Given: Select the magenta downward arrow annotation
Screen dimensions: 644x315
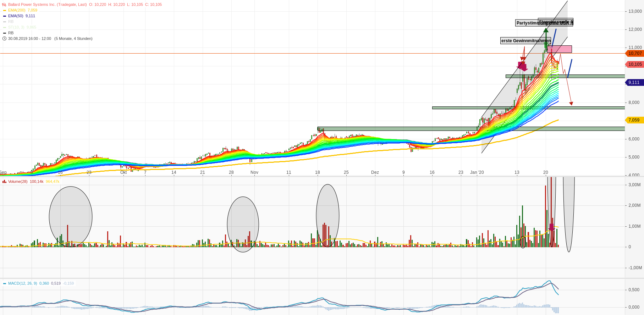Looking at the screenshot, I should (522, 66).
